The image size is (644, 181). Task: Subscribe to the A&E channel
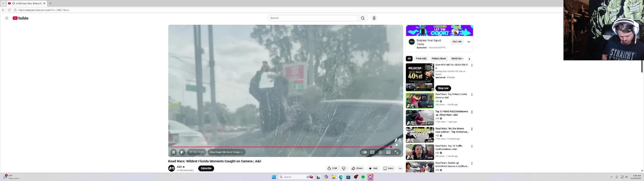[x=206, y=168]
